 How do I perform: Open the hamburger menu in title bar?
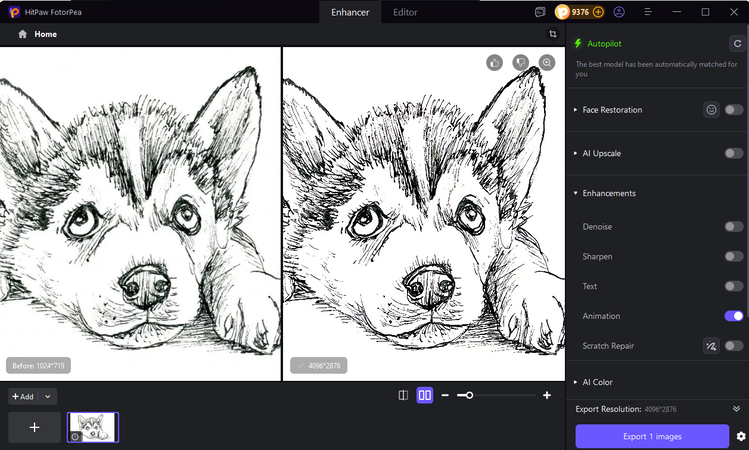646,12
